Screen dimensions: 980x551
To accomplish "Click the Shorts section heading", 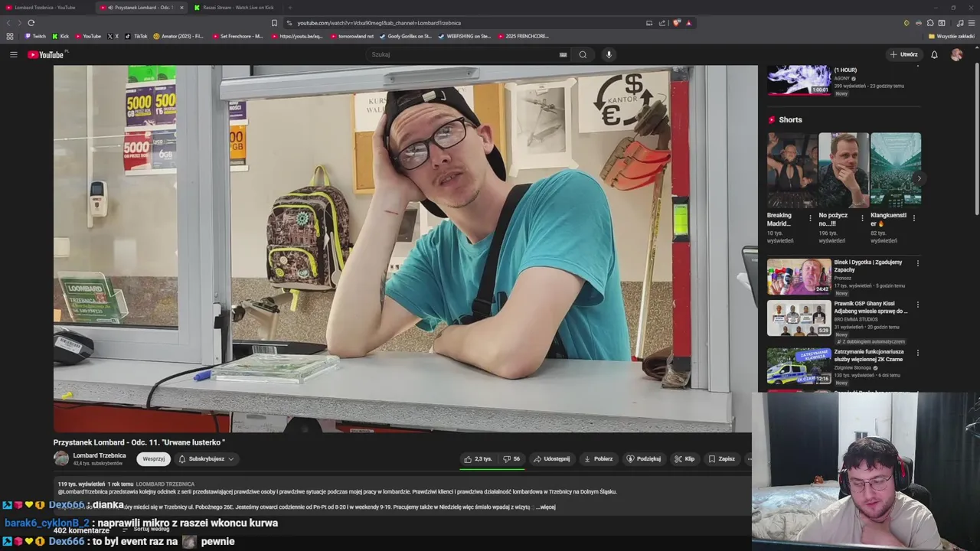I will pyautogui.click(x=790, y=119).
